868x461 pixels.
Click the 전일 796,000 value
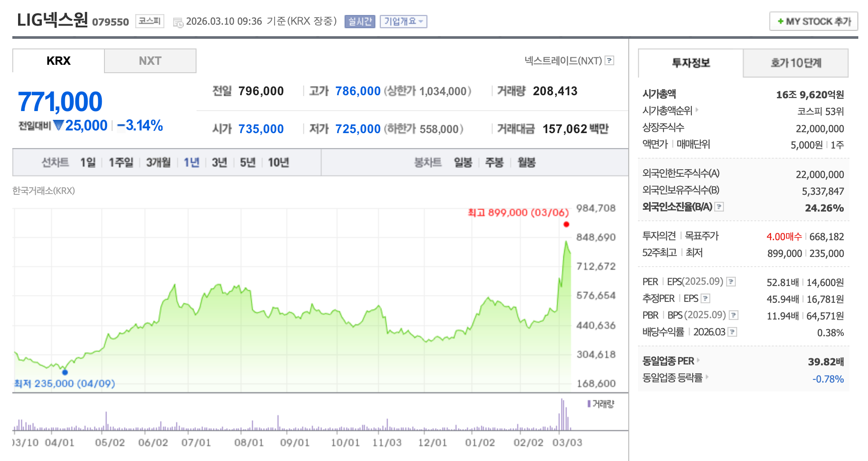click(x=261, y=91)
